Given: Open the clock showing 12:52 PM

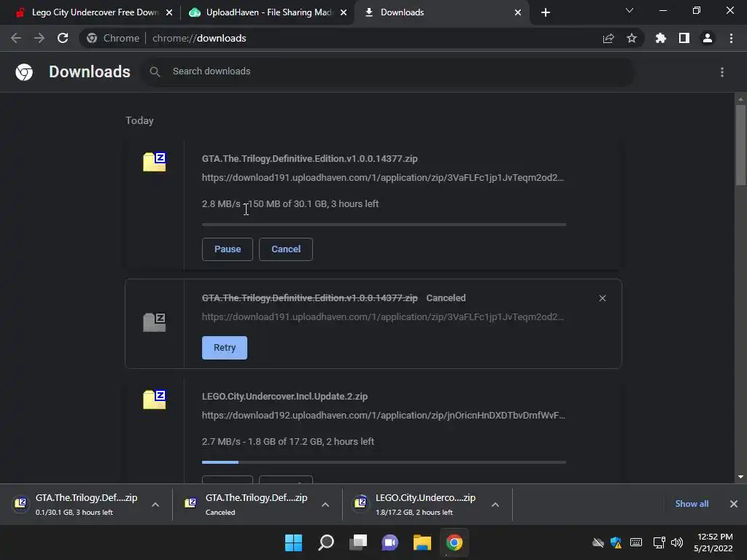Looking at the screenshot, I should pos(713,542).
